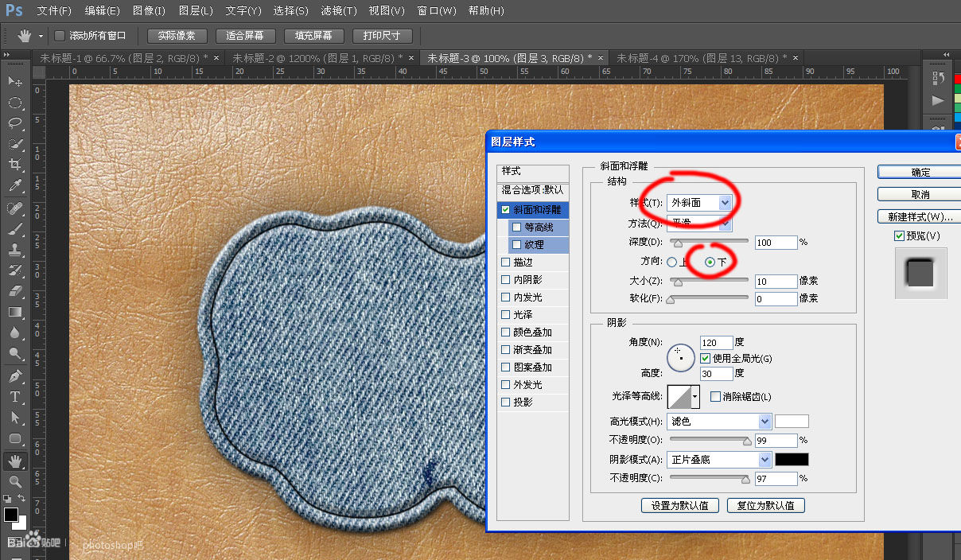Click the shadow mode black color swatch
961x560 pixels.
tap(792, 460)
